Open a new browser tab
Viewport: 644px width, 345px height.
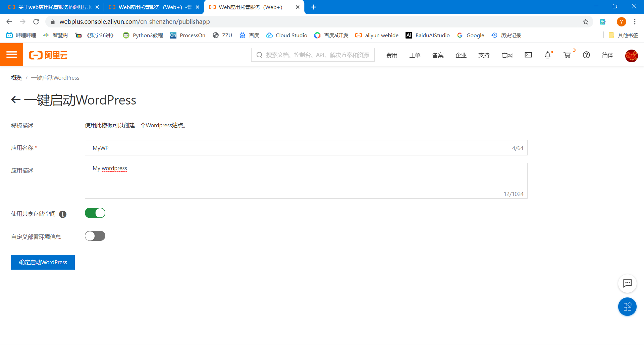[x=314, y=7]
